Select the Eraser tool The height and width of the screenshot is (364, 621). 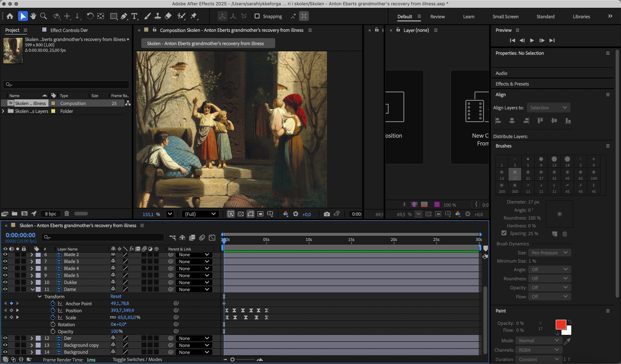(168, 16)
